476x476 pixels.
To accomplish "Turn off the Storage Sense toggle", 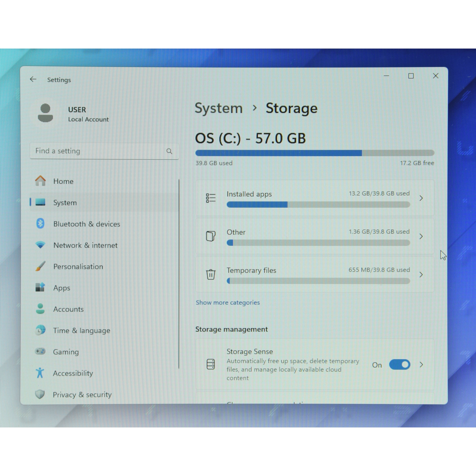I will coord(400,365).
